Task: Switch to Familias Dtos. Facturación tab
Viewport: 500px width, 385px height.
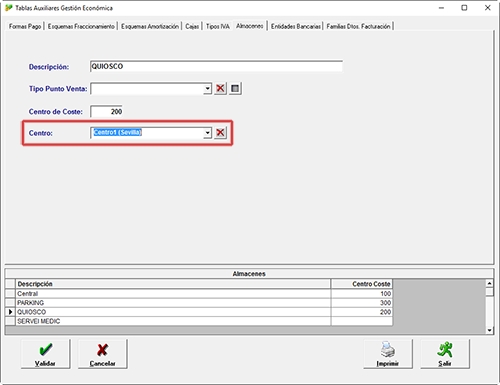Action: click(x=358, y=26)
